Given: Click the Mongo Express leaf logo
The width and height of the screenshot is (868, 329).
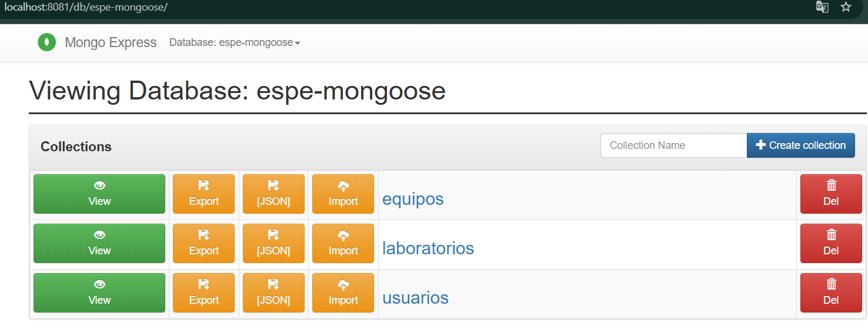Looking at the screenshot, I should [x=47, y=42].
